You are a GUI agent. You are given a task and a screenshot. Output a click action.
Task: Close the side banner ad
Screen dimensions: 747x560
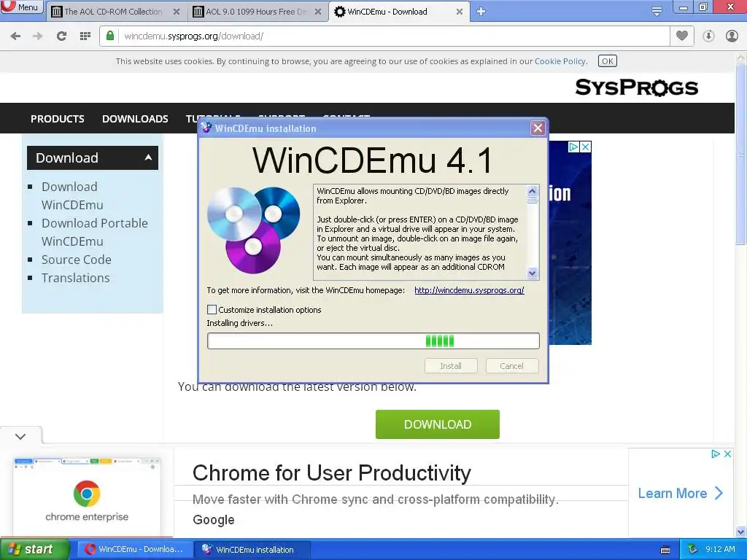[586, 147]
